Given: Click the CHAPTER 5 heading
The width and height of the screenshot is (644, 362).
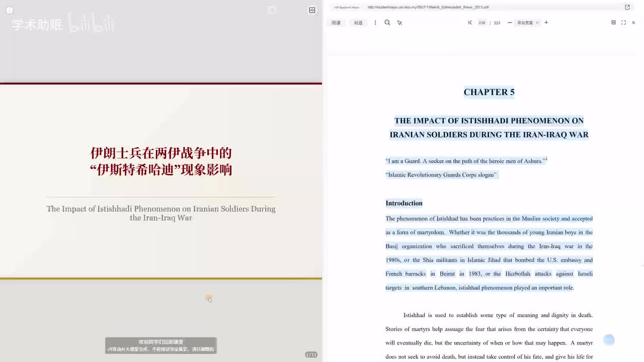Looking at the screenshot, I should tap(489, 92).
